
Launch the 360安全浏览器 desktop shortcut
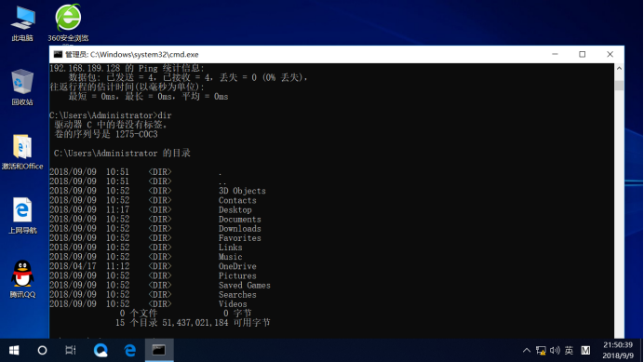coord(68,23)
